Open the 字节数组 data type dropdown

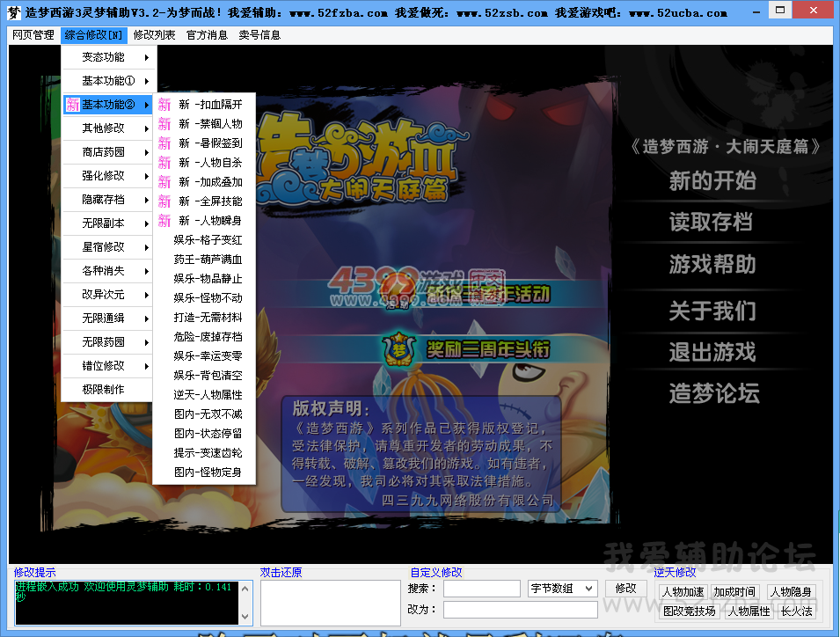pyautogui.click(x=563, y=589)
